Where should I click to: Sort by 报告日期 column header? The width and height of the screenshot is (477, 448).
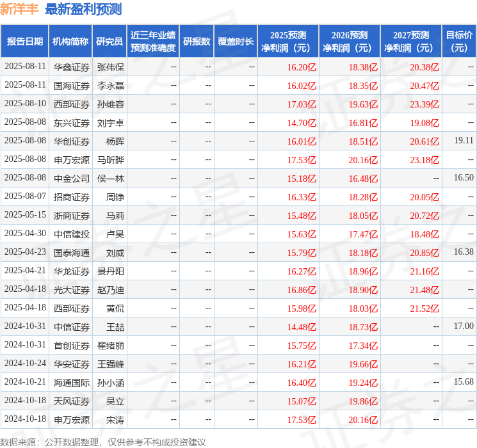(x=25, y=41)
